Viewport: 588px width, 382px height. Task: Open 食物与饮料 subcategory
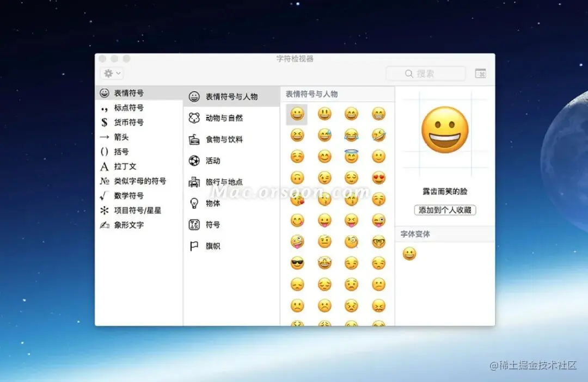tap(232, 139)
